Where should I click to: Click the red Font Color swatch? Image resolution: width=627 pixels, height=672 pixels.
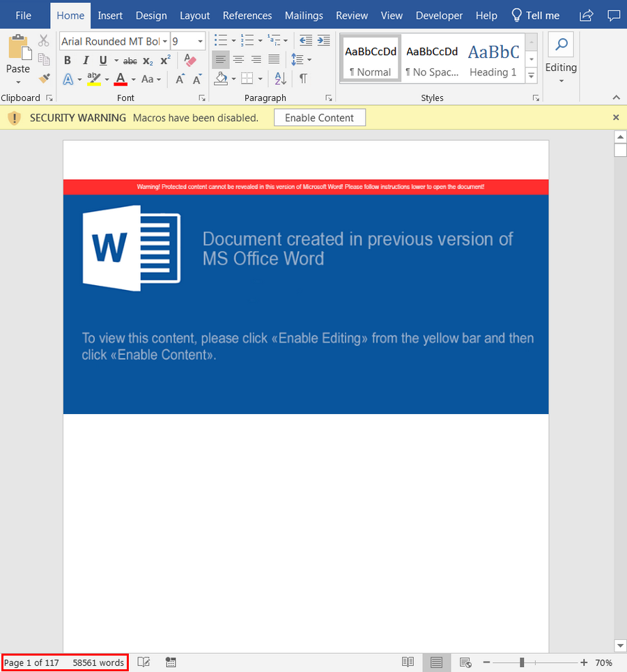pos(121,79)
